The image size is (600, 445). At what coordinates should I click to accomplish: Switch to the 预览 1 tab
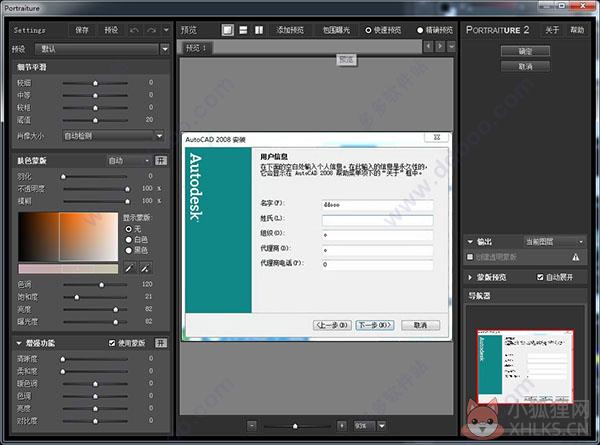click(x=196, y=48)
